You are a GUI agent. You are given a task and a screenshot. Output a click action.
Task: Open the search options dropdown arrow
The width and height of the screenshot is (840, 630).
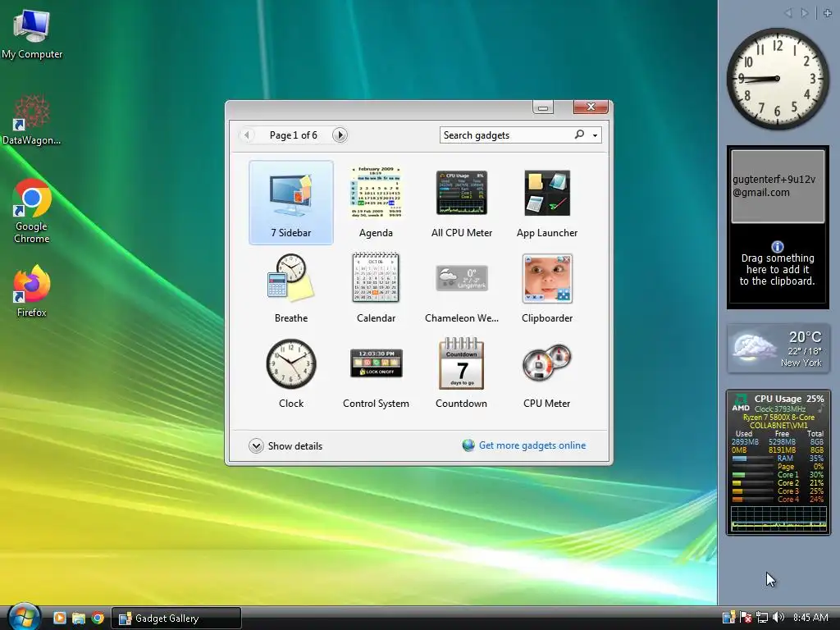[x=595, y=135]
